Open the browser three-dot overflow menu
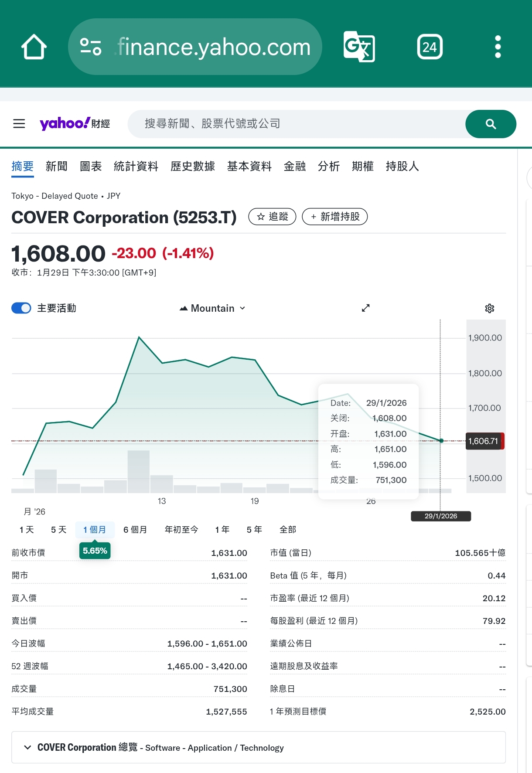Image resolution: width=532 pixels, height=773 pixels. (x=498, y=47)
